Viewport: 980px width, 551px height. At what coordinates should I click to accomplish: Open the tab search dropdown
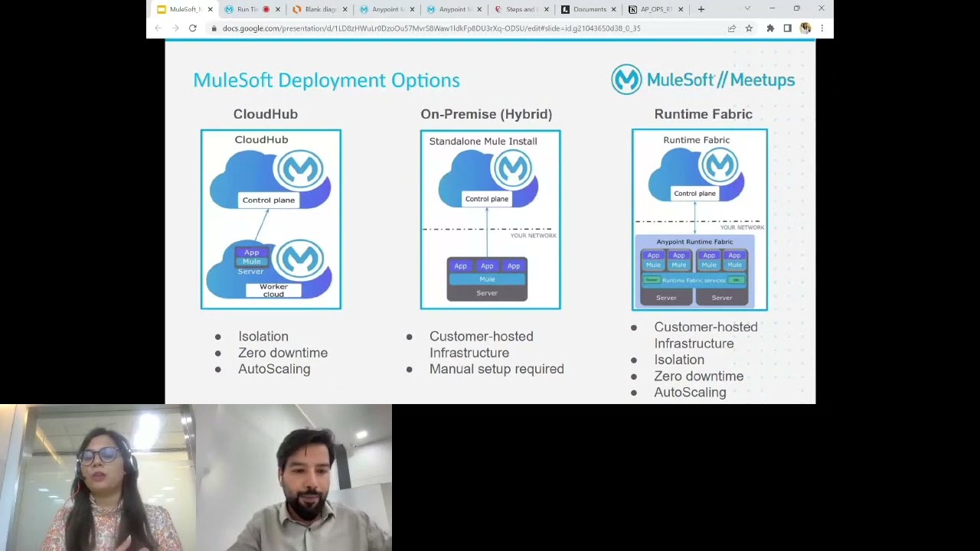[x=747, y=8]
